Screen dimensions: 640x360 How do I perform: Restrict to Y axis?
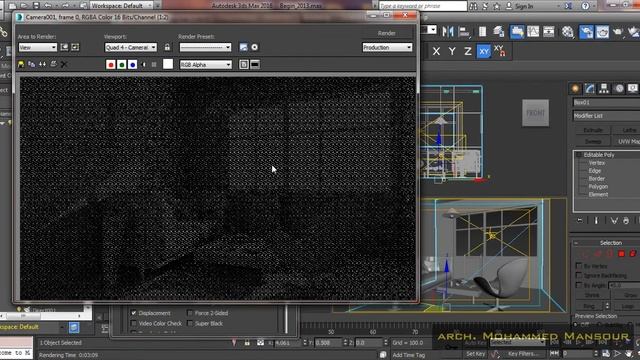[x=452, y=51]
